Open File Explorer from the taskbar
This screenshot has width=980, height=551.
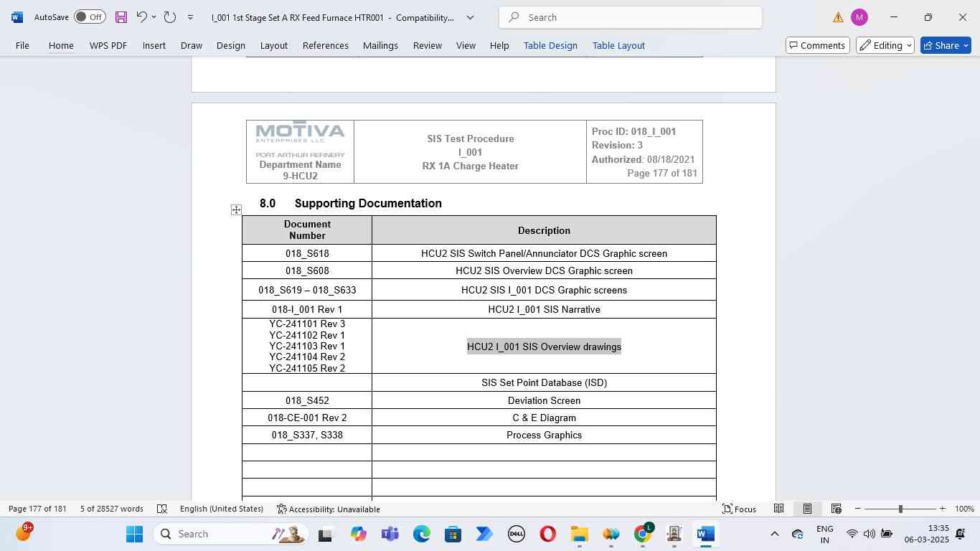click(579, 534)
